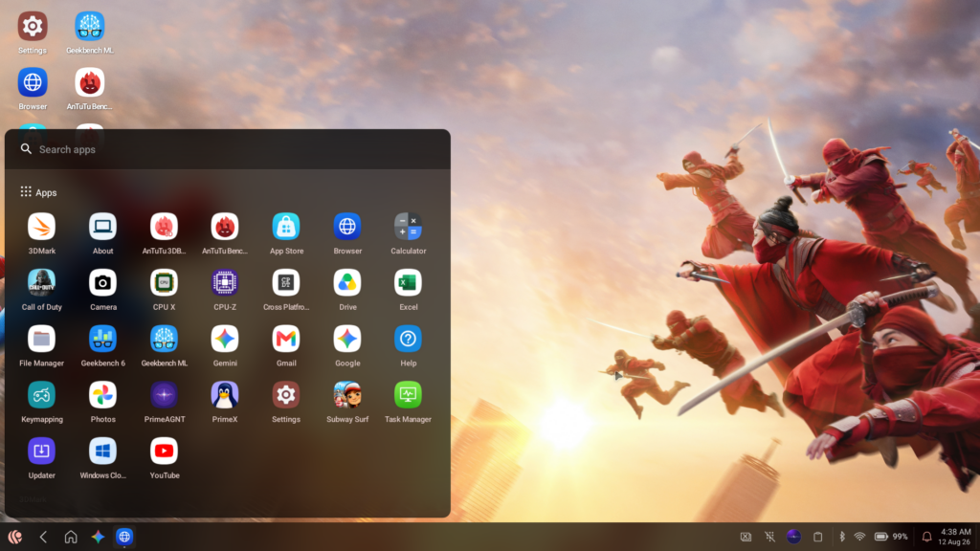Click the Search apps field
The image size is (980, 551).
pos(228,149)
